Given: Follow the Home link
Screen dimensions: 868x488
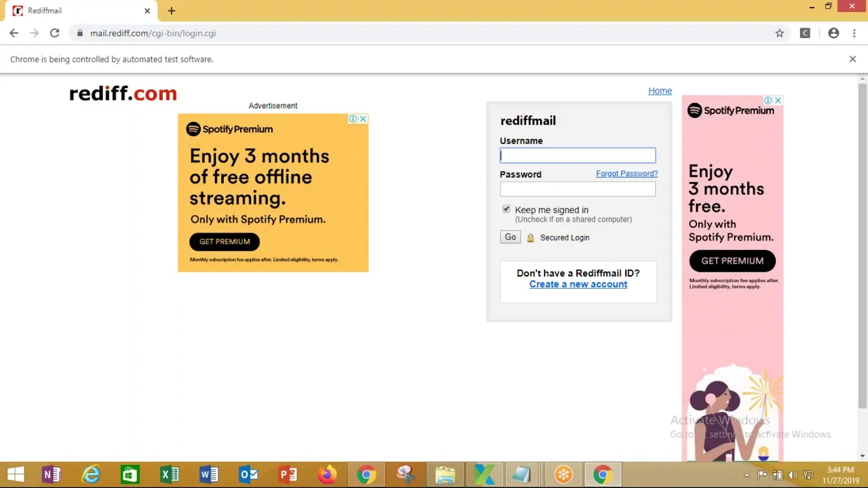Looking at the screenshot, I should (660, 91).
